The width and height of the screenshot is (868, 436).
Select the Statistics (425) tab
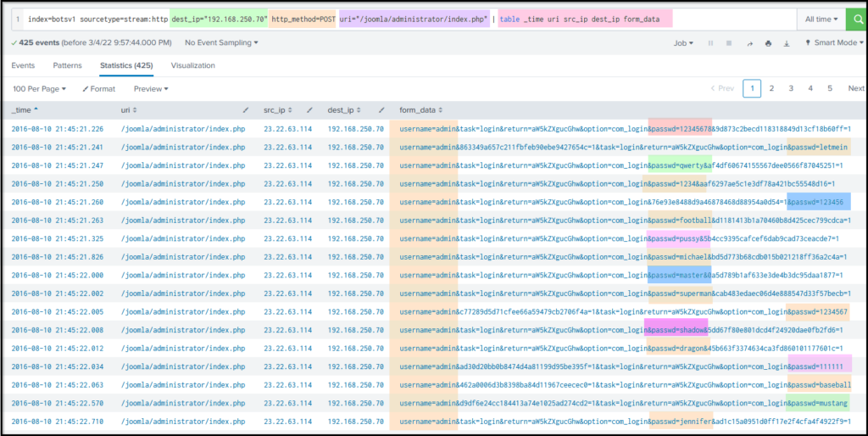(x=127, y=65)
